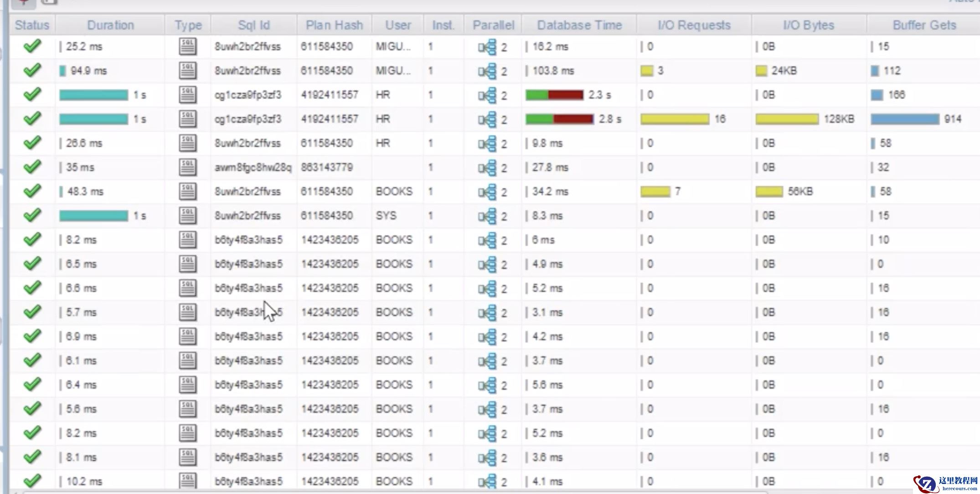Select the row with 94.9 ms duration
This screenshot has width=980, height=494.
pos(88,71)
